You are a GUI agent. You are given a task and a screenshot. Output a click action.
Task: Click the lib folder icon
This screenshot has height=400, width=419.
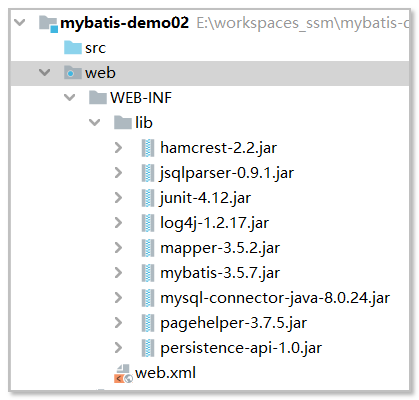(x=123, y=123)
